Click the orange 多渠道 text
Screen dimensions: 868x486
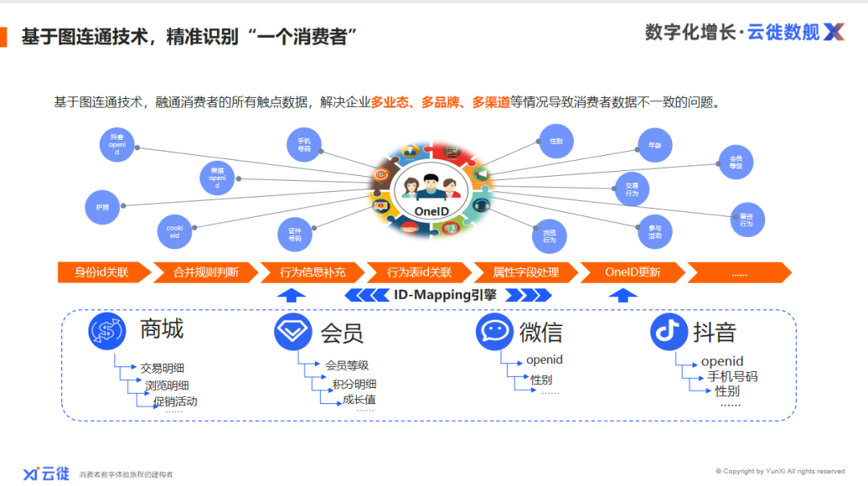pyautogui.click(x=491, y=102)
